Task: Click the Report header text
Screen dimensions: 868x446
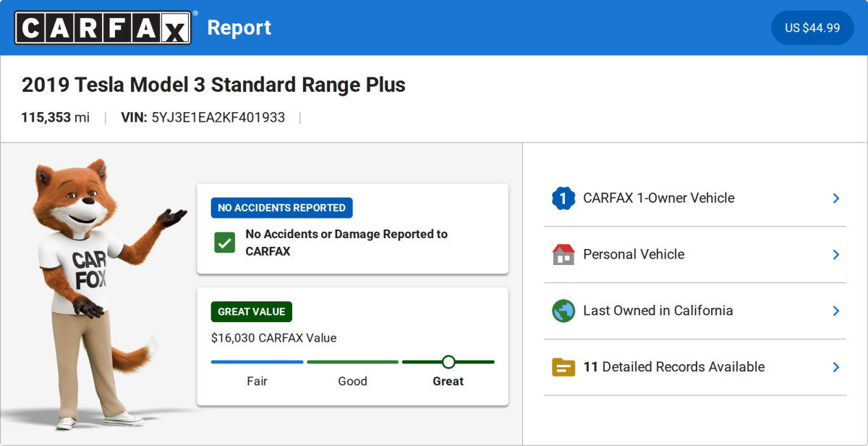Action: tap(239, 28)
